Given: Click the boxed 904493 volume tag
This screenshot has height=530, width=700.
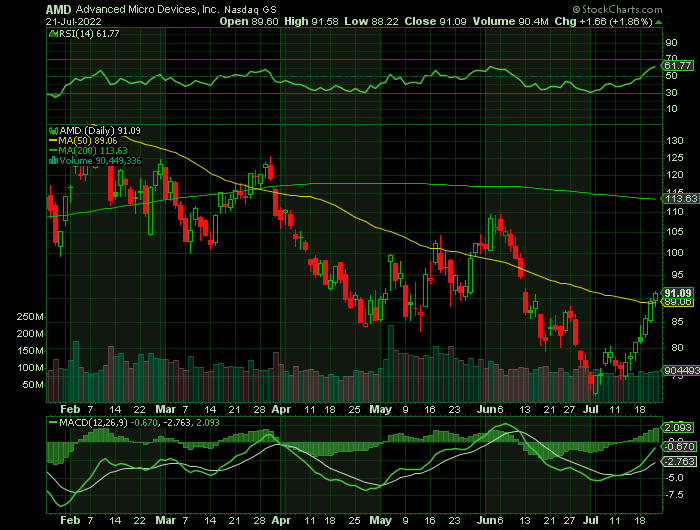Looking at the screenshot, I should [681, 371].
